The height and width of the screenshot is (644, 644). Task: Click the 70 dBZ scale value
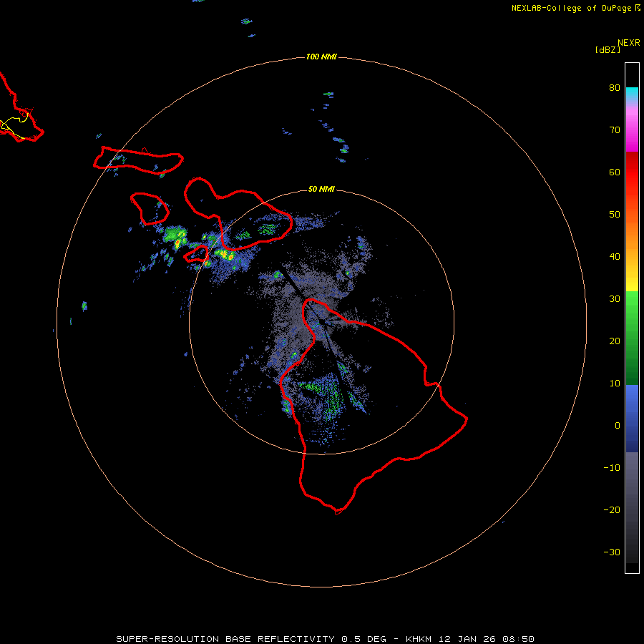615,130
